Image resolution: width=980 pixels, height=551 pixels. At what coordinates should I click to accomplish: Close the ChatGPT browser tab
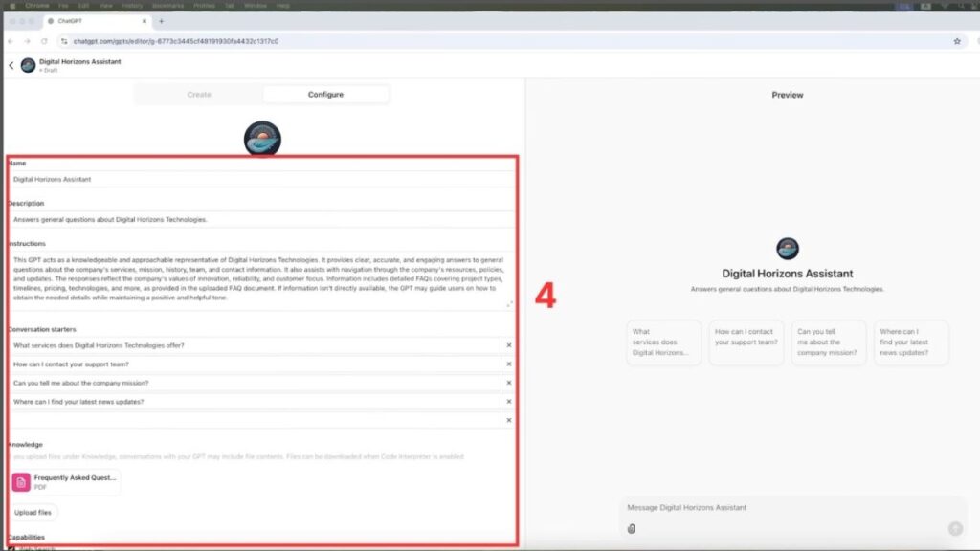[x=145, y=21]
